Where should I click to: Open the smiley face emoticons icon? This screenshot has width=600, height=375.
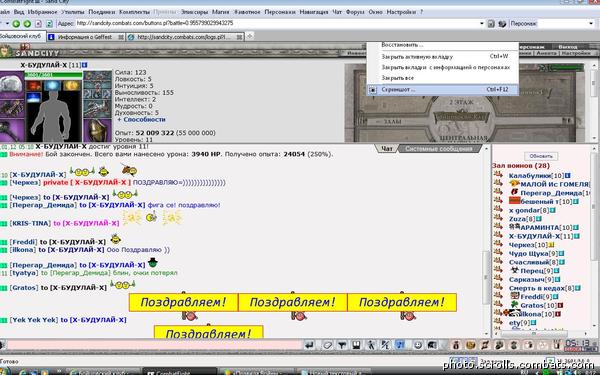tap(417, 345)
